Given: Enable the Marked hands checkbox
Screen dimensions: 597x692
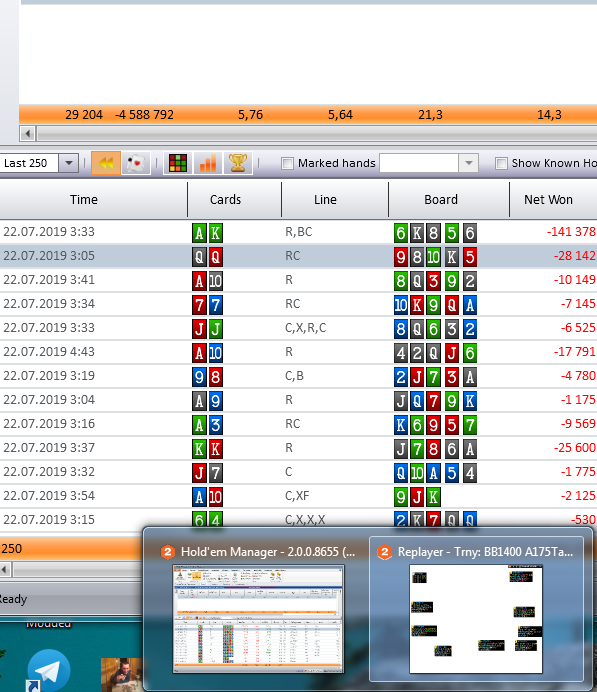Looking at the screenshot, I should pyautogui.click(x=287, y=163).
